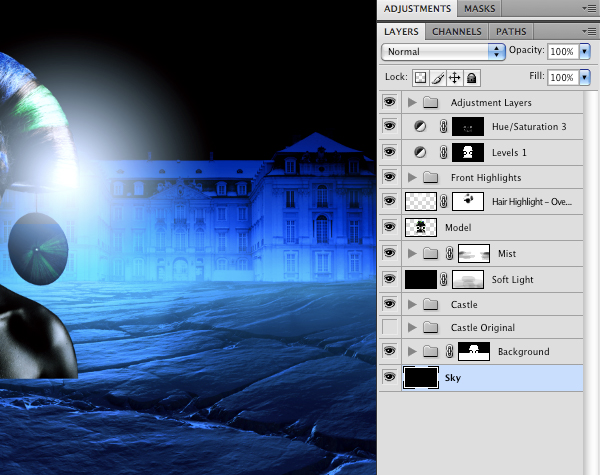600x475 pixels.
Task: Switch to the Adjustments tab
Action: 417,8
